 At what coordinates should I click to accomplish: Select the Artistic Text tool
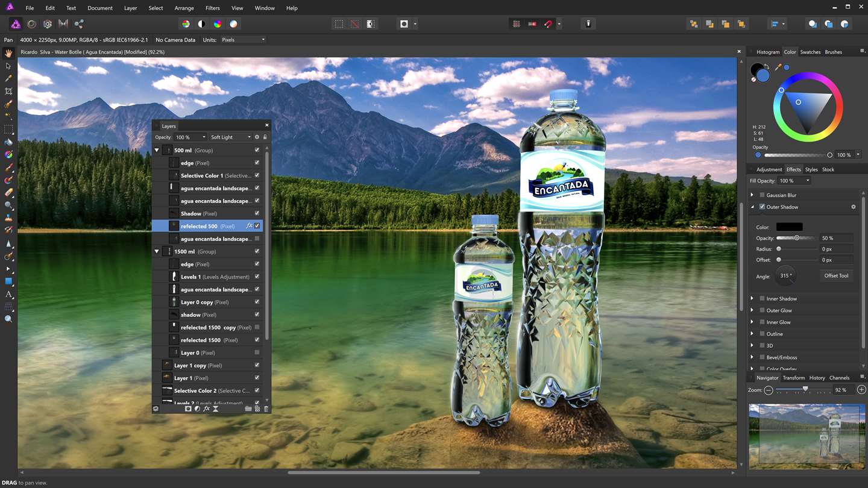(8, 294)
